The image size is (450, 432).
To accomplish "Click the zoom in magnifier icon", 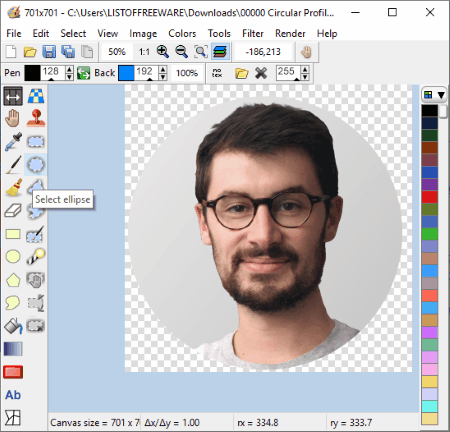I will pyautogui.click(x=163, y=52).
